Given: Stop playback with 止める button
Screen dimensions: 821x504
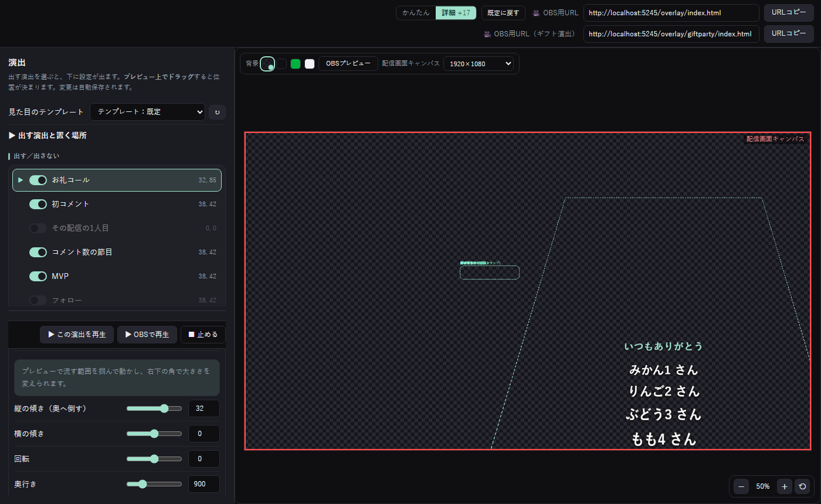Looking at the screenshot, I should 203,335.
